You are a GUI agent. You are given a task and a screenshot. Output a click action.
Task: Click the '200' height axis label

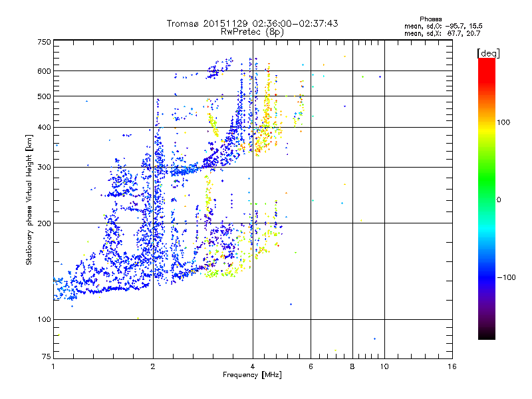44,223
